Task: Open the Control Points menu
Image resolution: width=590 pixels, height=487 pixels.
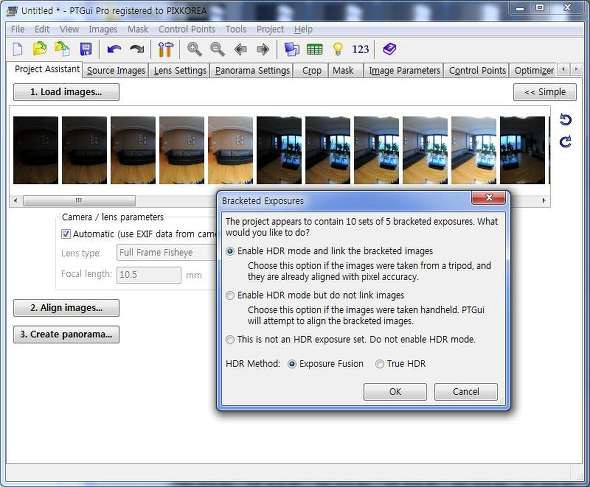Action: (x=187, y=29)
